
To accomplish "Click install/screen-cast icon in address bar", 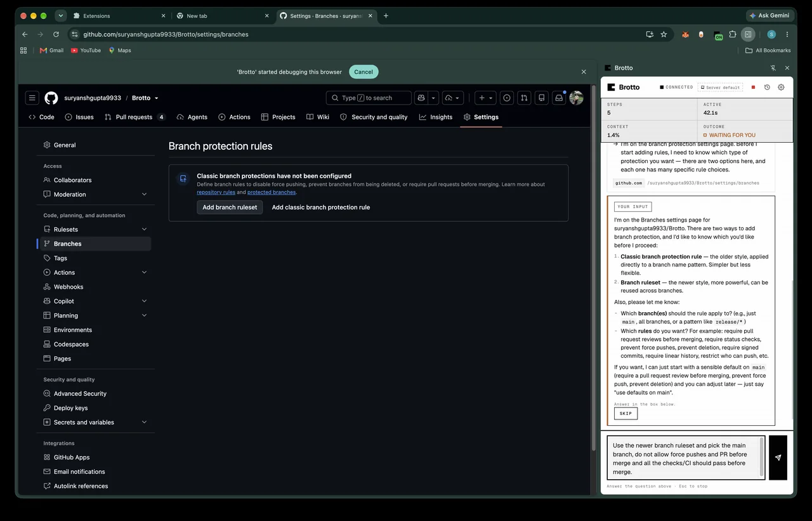I will (x=650, y=34).
